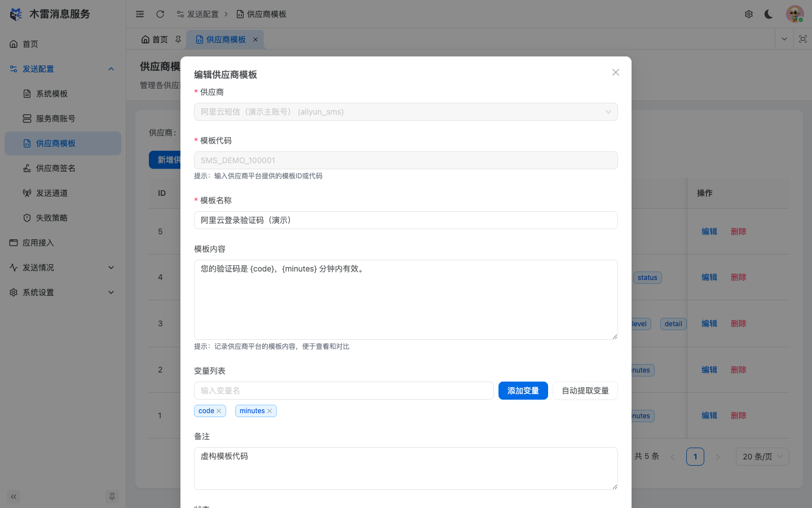The image size is (812, 508).
Task: Refresh the page with the reload icon
Action: pyautogui.click(x=160, y=14)
